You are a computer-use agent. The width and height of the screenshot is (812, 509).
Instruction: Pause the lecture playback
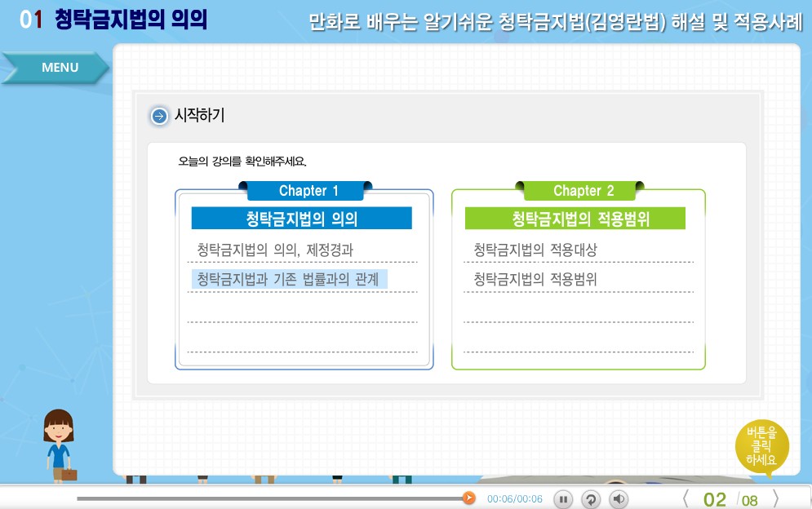(x=563, y=499)
